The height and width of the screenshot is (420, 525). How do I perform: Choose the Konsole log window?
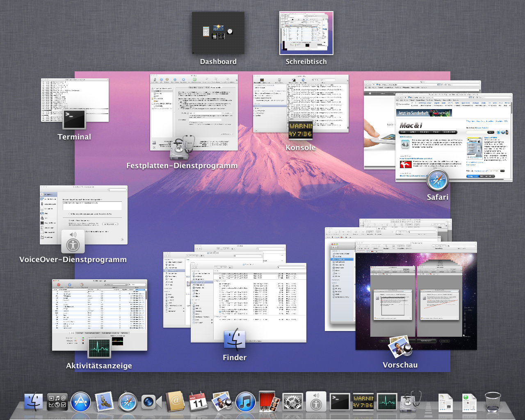click(301, 103)
